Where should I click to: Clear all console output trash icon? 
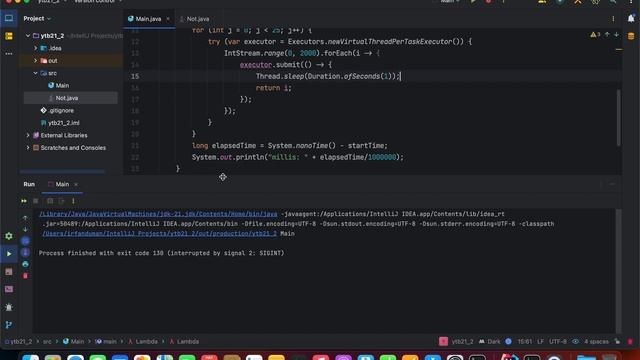pyautogui.click(x=25, y=276)
